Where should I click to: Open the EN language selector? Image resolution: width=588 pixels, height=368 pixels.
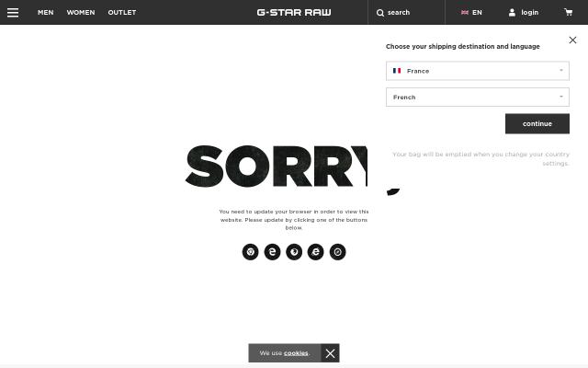point(471,12)
